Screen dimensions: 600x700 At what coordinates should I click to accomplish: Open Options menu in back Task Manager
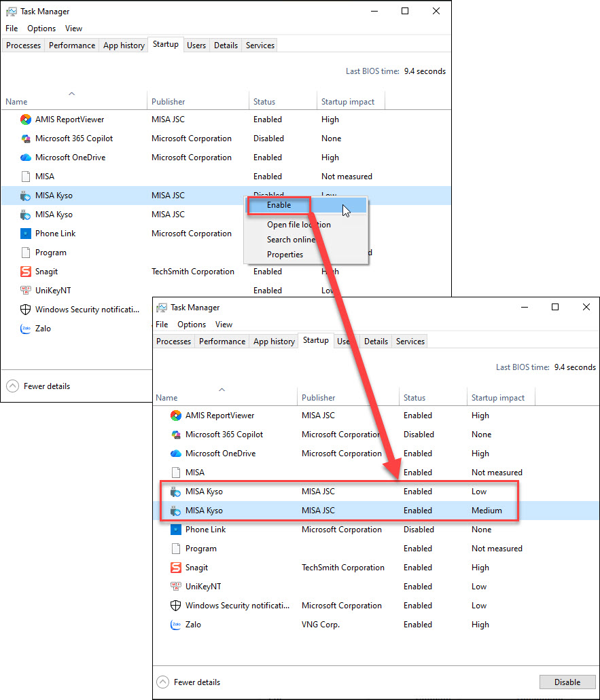coord(41,29)
